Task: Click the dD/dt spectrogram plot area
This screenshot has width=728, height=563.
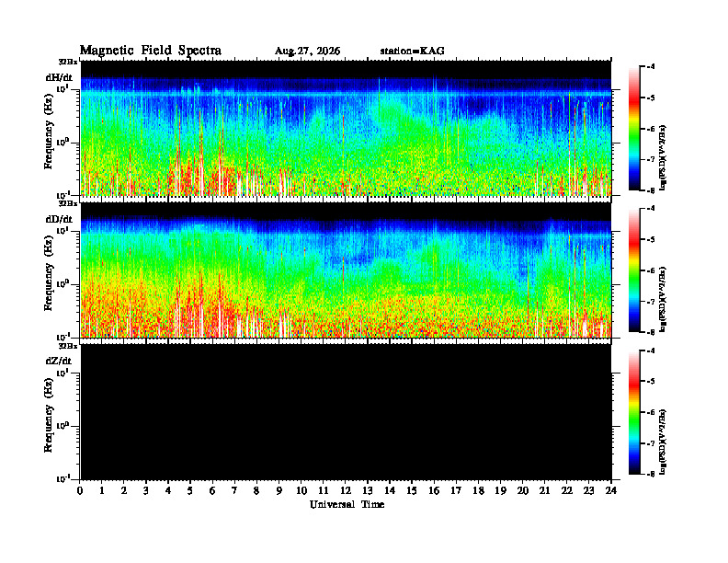Action: [346, 270]
